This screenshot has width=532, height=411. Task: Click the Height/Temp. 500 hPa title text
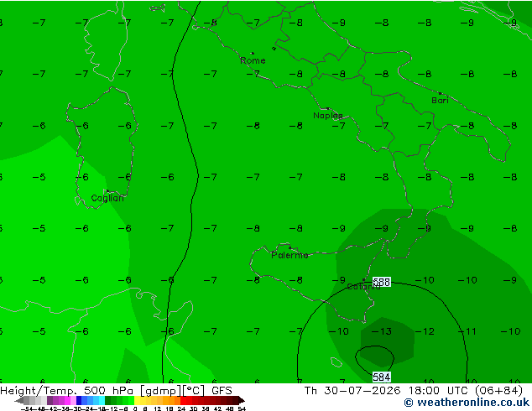(x=67, y=391)
